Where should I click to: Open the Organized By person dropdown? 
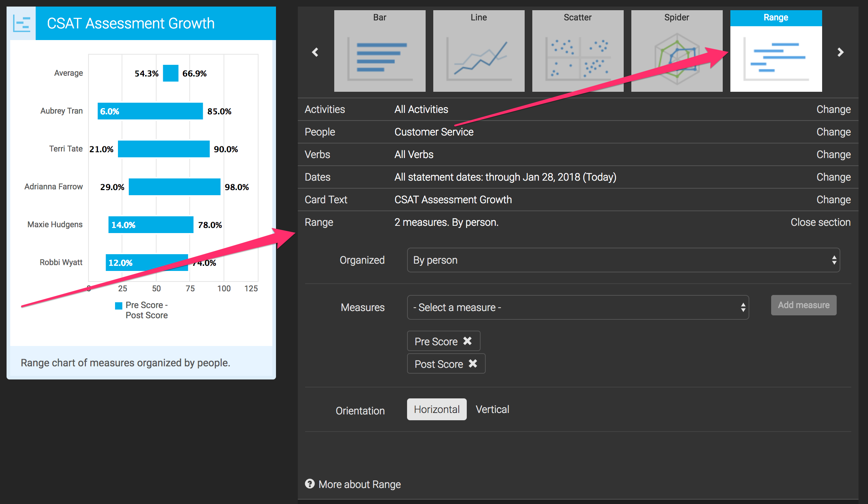[623, 260]
